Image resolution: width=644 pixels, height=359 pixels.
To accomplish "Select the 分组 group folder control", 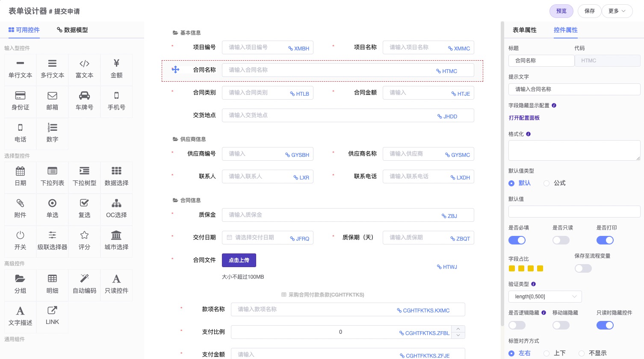I will (x=20, y=285).
